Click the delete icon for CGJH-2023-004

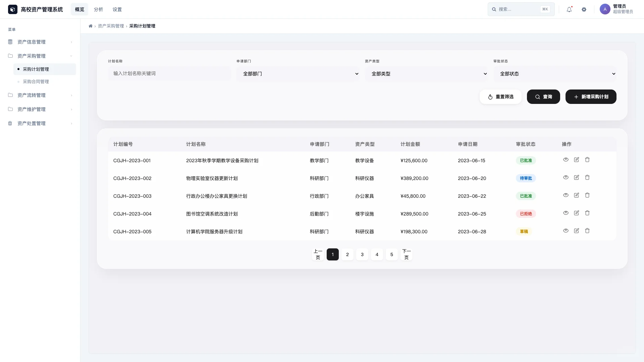coord(587,213)
